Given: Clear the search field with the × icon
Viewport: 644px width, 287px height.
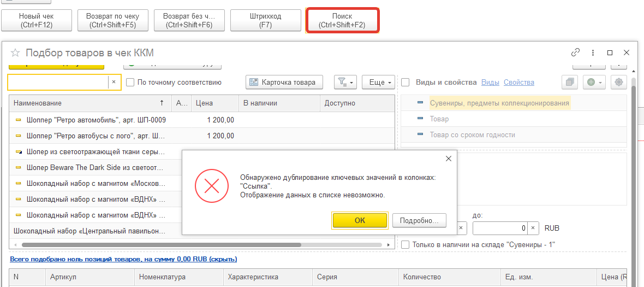Looking at the screenshot, I should tap(114, 82).
